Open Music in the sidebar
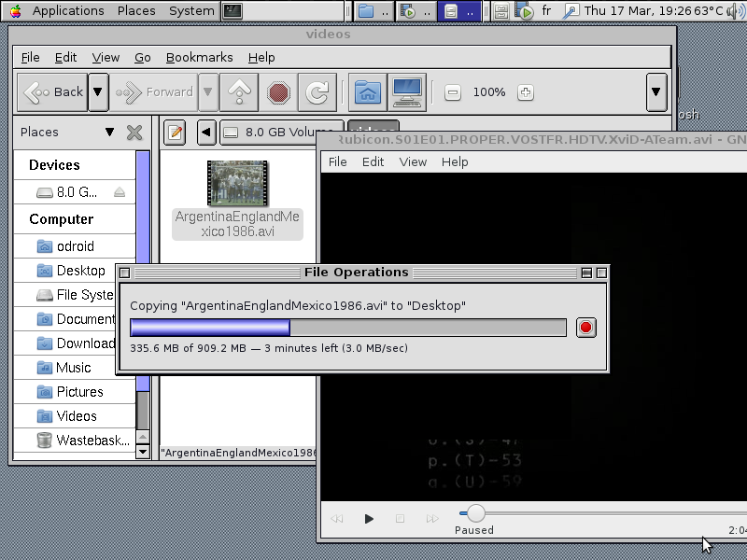The width and height of the screenshot is (747, 560). pyautogui.click(x=65, y=368)
